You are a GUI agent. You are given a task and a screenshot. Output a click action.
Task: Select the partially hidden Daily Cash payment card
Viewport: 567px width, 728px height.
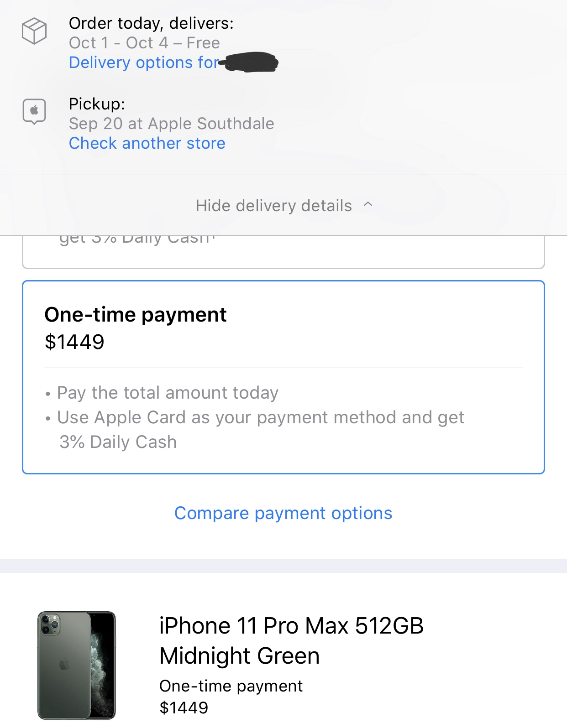pyautogui.click(x=283, y=252)
